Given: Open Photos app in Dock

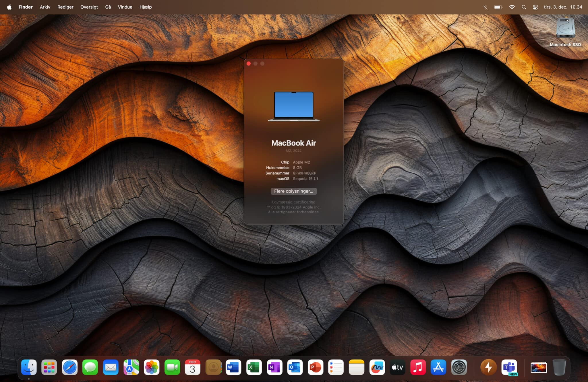Looking at the screenshot, I should 152,367.
